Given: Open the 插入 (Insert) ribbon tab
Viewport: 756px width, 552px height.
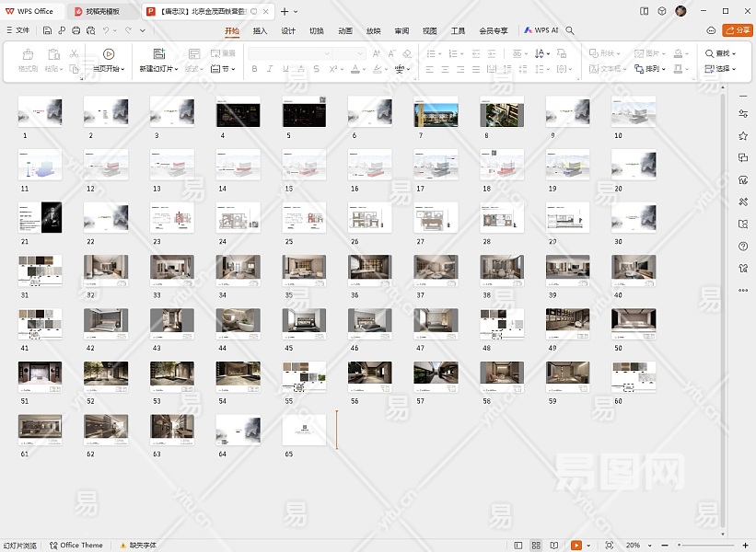Looking at the screenshot, I should click(x=260, y=30).
